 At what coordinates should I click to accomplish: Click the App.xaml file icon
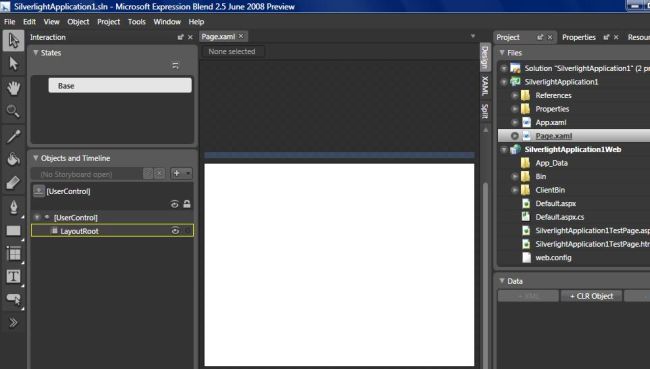pos(526,122)
